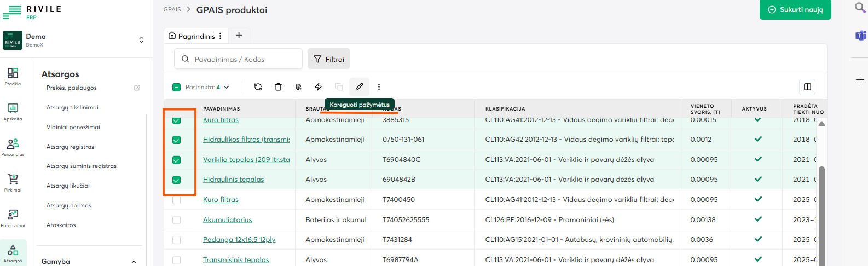The width and height of the screenshot is (868, 266).
Task: Uncheck the Hidraulinis tepalas row checkbox
Action: coord(176,180)
